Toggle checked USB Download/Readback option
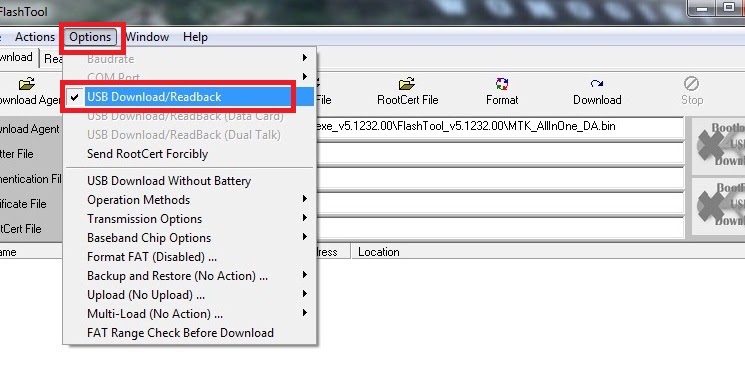745x391 pixels. coord(188,97)
